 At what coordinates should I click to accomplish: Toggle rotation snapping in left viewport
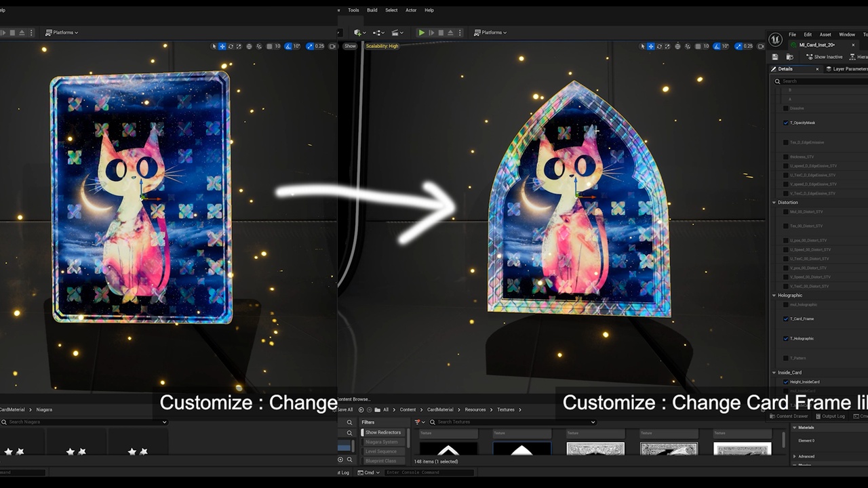tap(289, 46)
